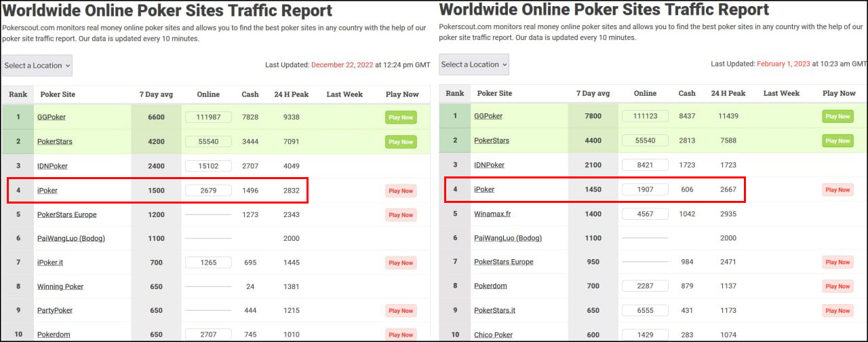
Task: Click online count field 8421
Action: (645, 165)
